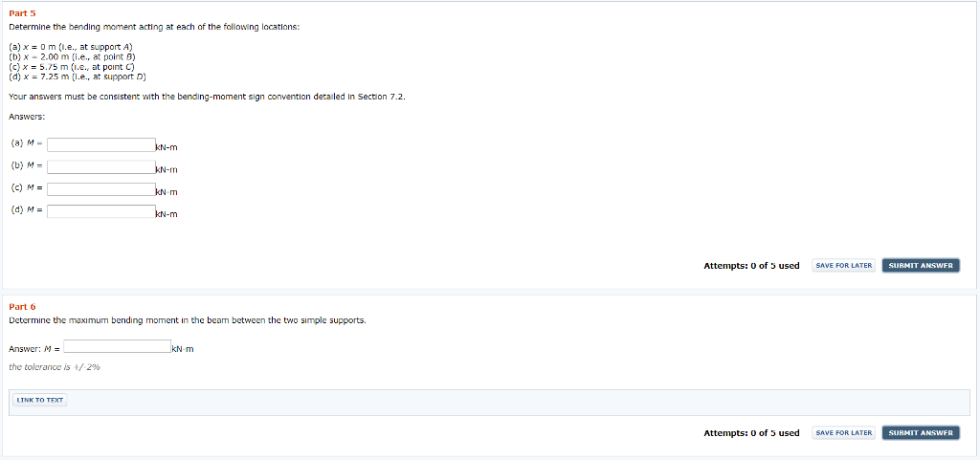
Task: Click the Part 6 answer M field
Action: pyautogui.click(x=117, y=347)
